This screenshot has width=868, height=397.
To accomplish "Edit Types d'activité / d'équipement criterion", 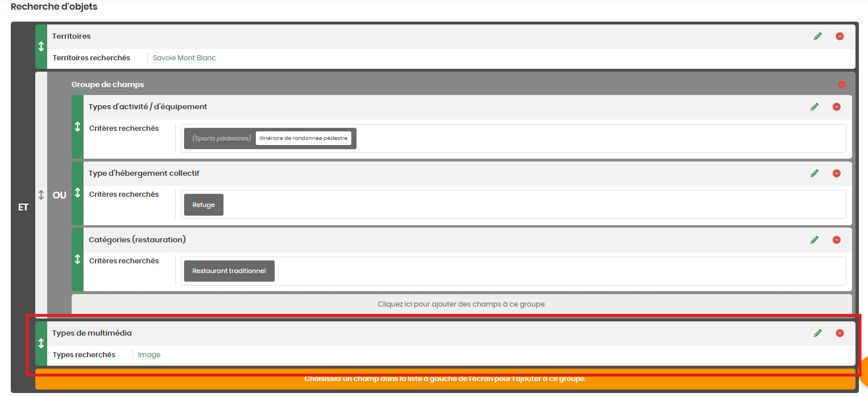I will click(815, 107).
